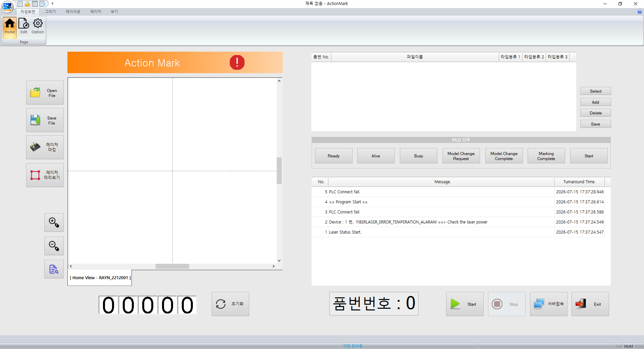644x349 pixels.
Task: Start 레이저 마킹 laser marking
Action: click(45, 147)
